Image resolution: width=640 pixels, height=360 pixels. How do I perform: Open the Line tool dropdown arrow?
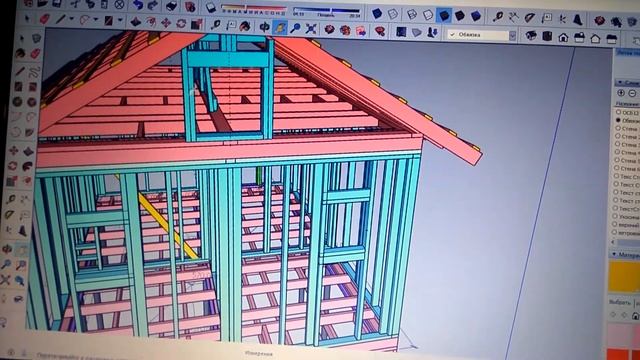tap(71, 19)
